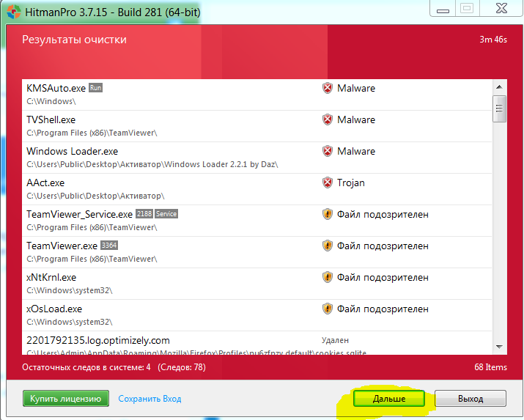Click Файл подозрителен status for TeamViewer.exe
524x420 pixels.
point(383,246)
